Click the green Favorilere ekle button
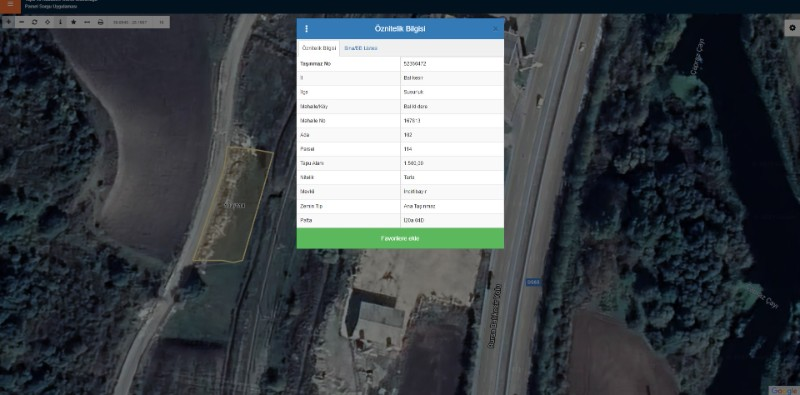Image resolution: width=800 pixels, height=395 pixels. 400,238
